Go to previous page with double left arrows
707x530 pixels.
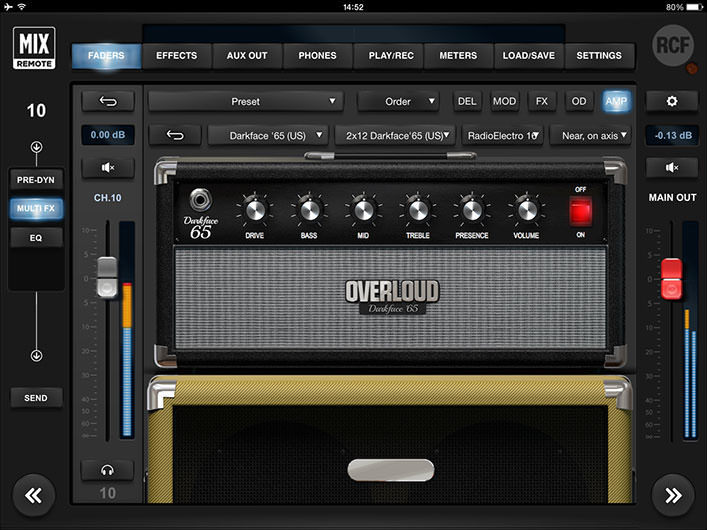[36, 494]
